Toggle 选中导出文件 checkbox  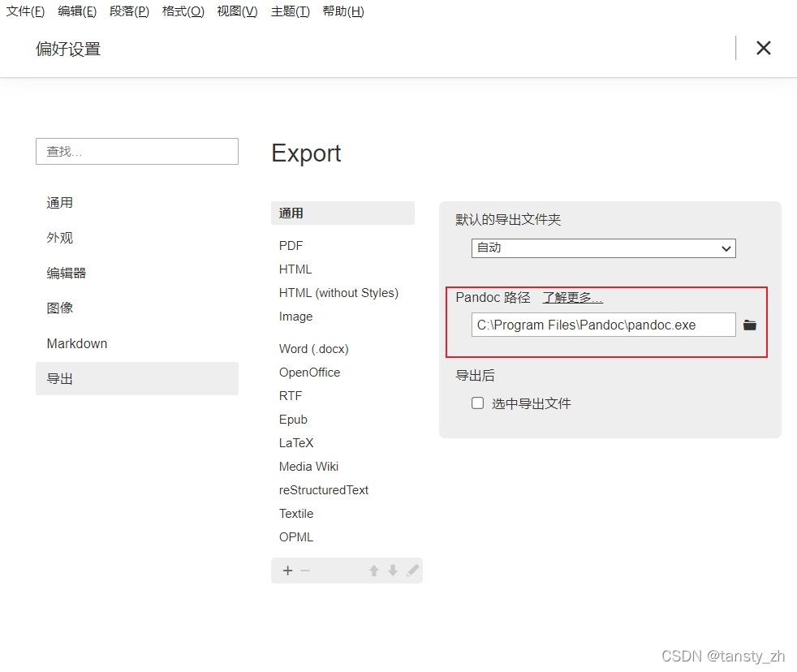tap(477, 403)
